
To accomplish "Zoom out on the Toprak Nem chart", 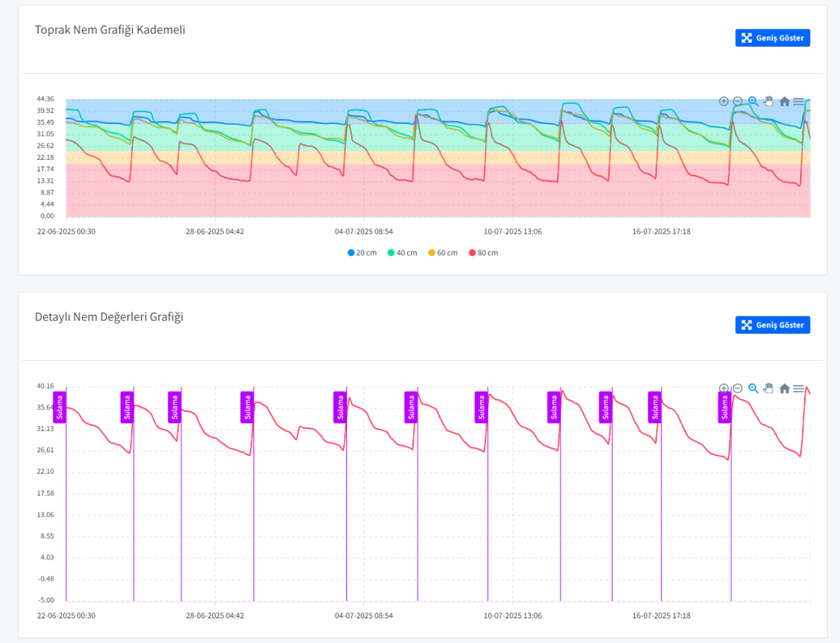I will pyautogui.click(x=737, y=102).
